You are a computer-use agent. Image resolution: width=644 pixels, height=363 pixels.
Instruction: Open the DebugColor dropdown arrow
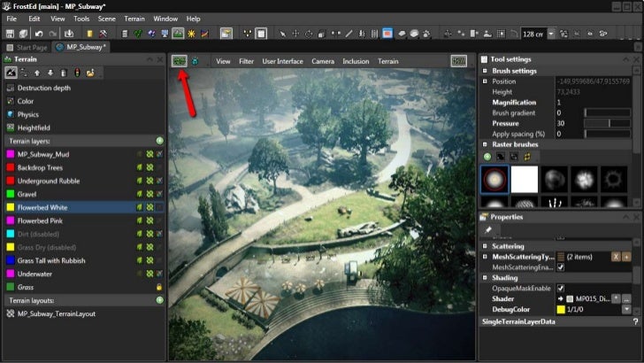pyautogui.click(x=626, y=309)
